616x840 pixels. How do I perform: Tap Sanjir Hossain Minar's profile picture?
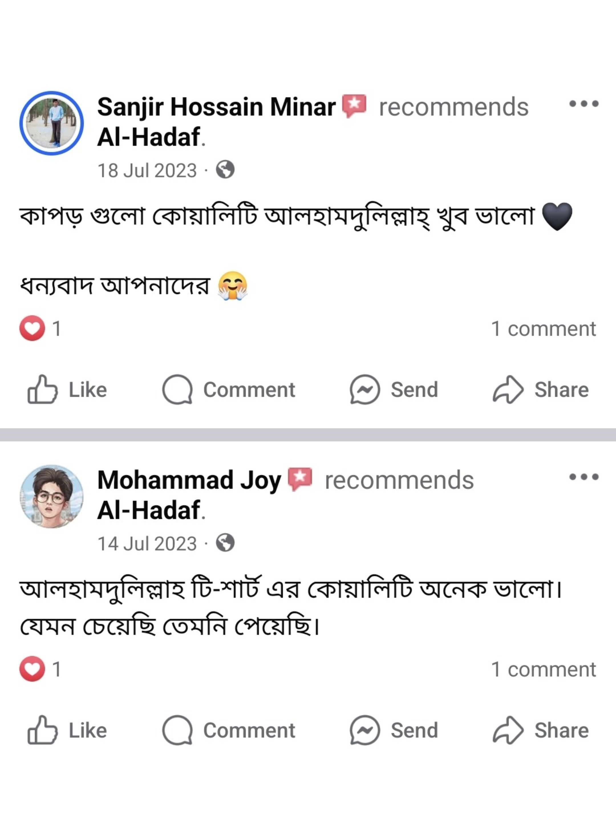[51, 123]
